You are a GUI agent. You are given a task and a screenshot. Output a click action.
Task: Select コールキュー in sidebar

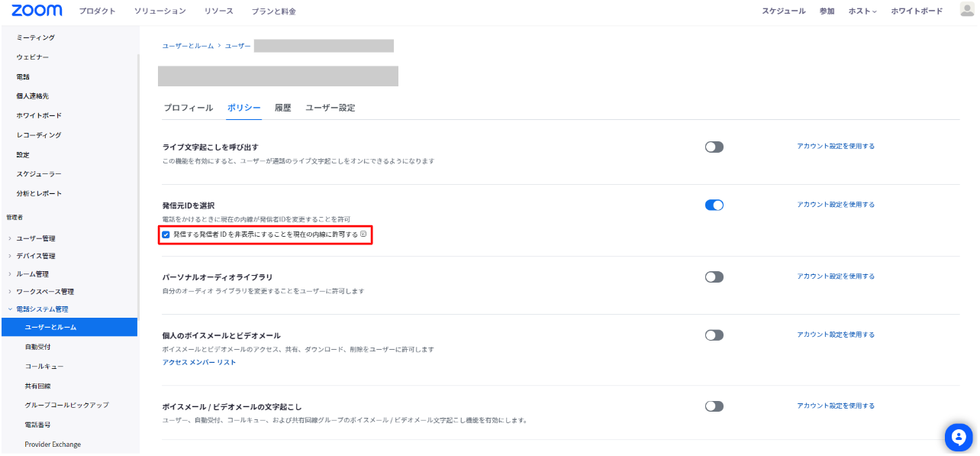[x=44, y=367]
